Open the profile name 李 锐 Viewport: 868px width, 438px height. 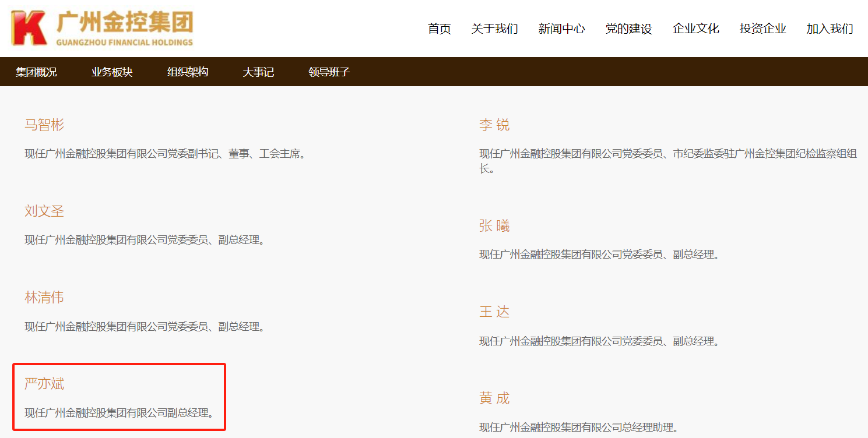tap(494, 125)
